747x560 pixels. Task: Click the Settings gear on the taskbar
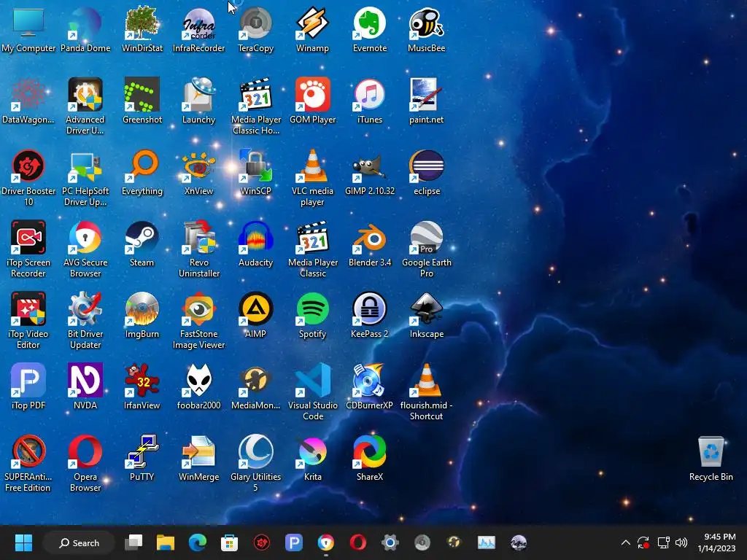point(390,542)
